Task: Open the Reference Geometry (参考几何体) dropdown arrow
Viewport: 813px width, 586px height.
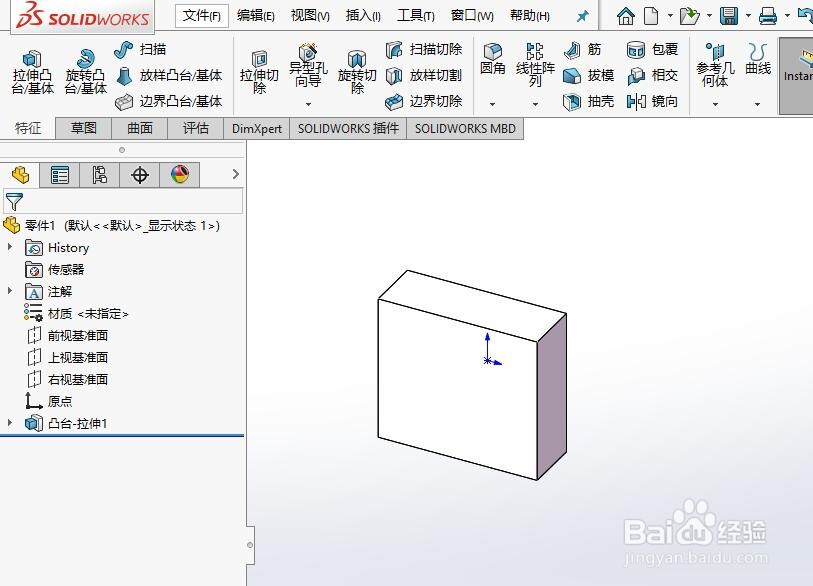Action: [x=716, y=104]
